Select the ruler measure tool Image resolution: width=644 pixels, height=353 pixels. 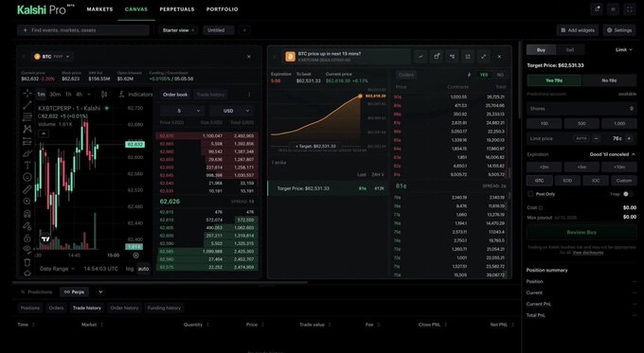[x=27, y=189]
